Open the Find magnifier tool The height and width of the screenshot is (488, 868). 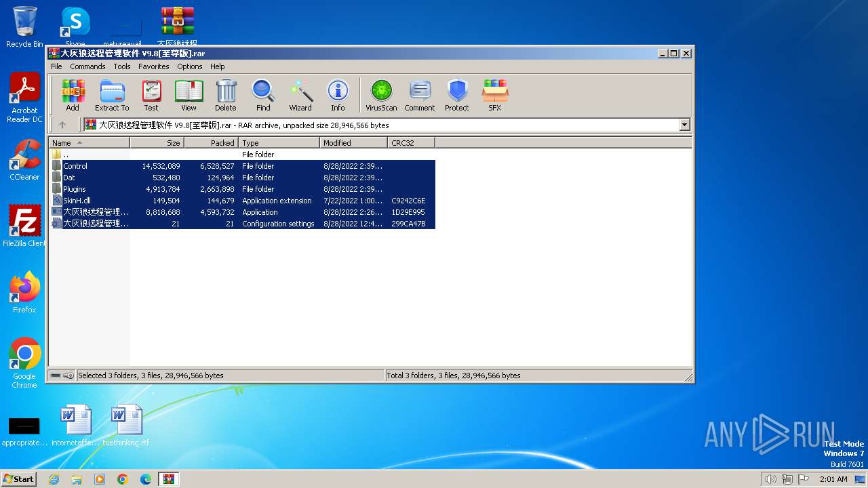[263, 95]
